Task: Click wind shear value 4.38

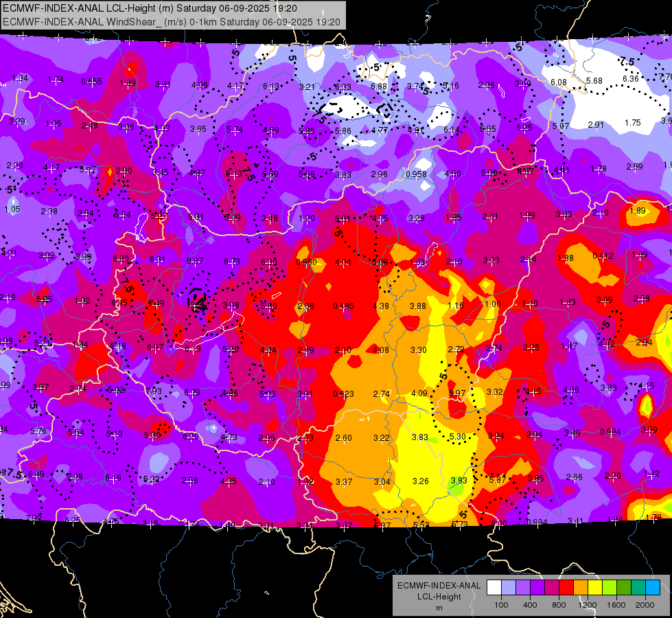Action: 381,306
